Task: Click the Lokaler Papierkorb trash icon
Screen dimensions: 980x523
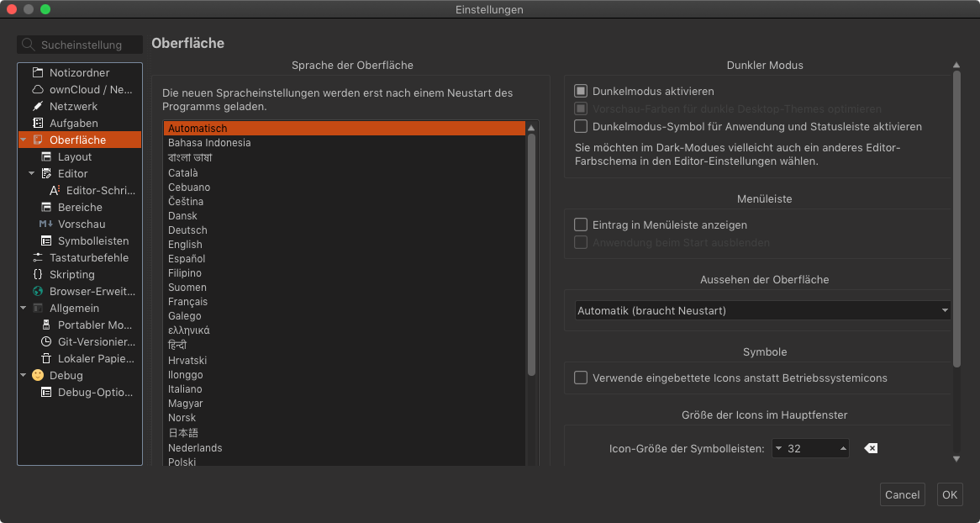Action: (x=46, y=359)
